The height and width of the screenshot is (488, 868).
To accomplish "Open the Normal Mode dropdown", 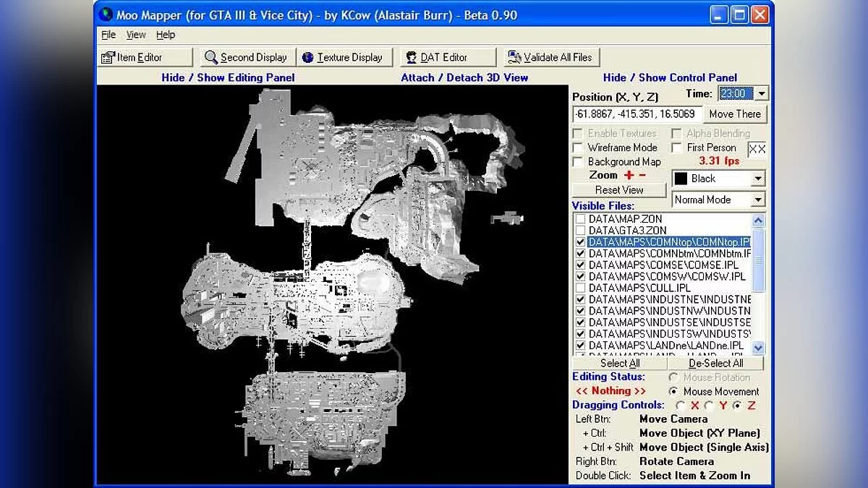I will point(757,200).
